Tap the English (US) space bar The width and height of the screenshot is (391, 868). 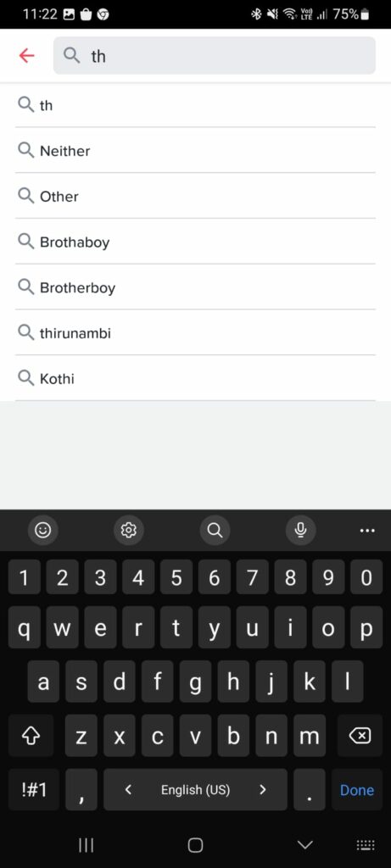pyautogui.click(x=195, y=789)
